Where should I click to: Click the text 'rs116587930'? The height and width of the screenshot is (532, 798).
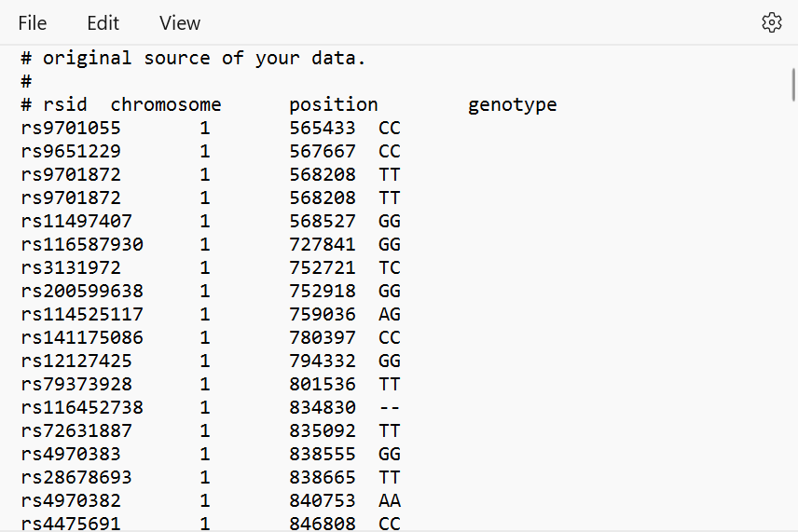(82, 245)
